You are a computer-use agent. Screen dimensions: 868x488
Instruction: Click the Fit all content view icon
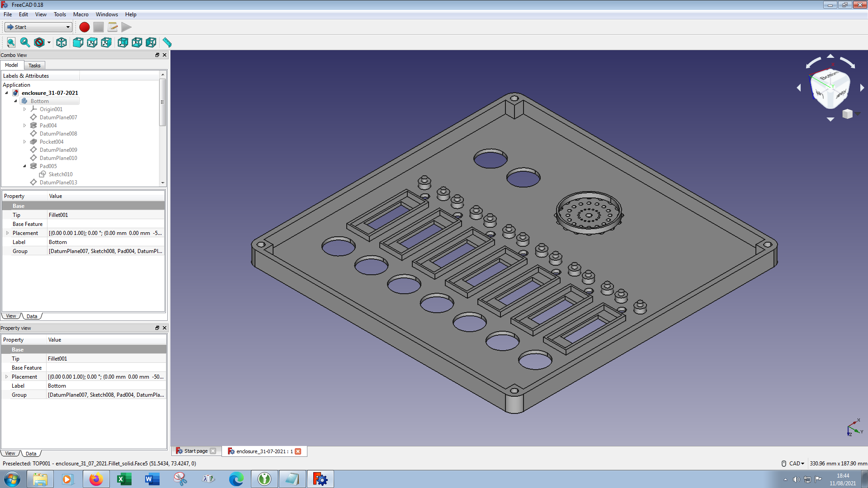click(11, 42)
